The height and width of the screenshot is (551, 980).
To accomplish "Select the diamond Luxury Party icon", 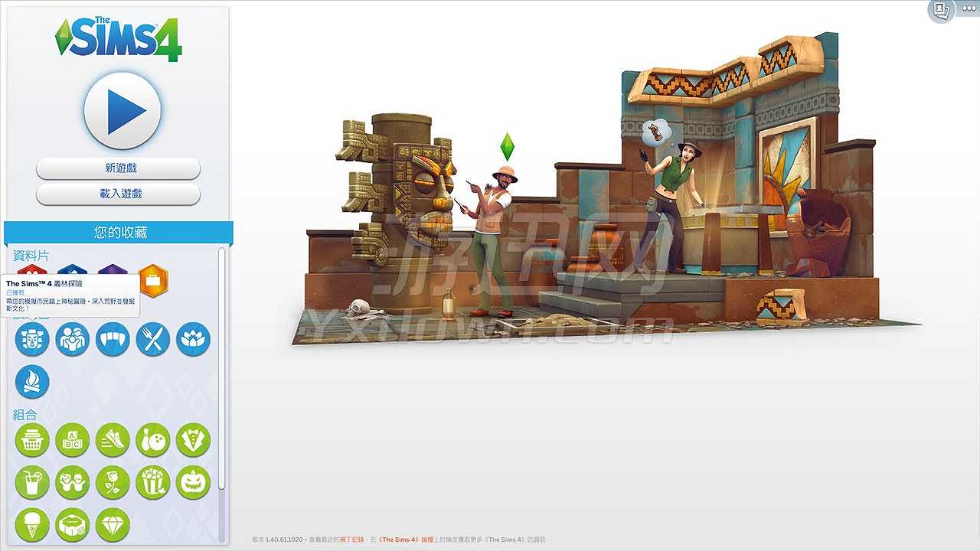I will (113, 525).
